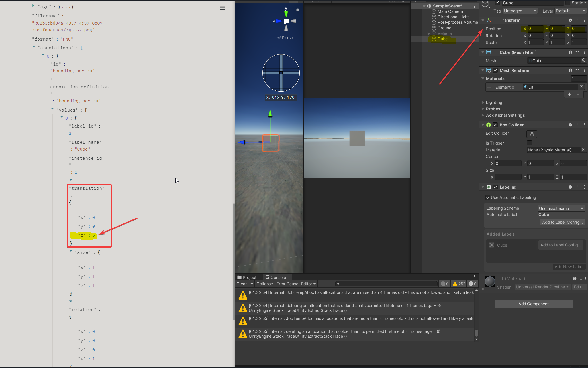This screenshot has height=368, width=588.
Task: Open the Untagged tag dropdown
Action: click(x=520, y=11)
